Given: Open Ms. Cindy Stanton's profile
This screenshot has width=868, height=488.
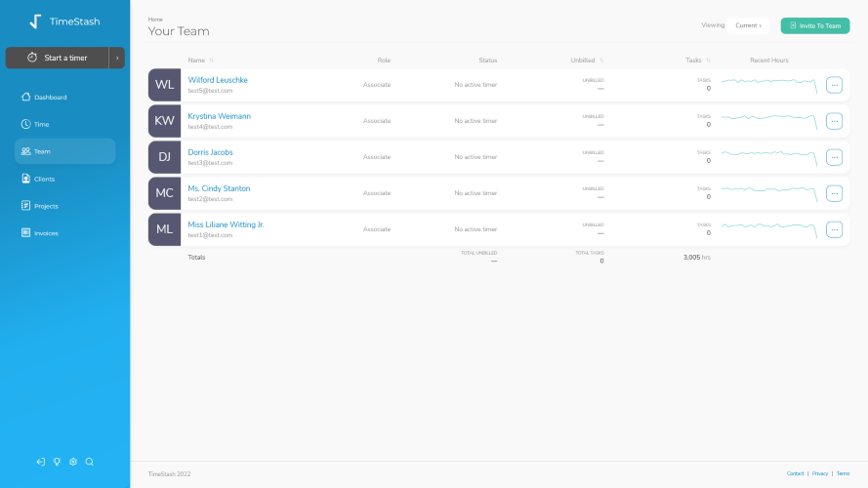Looking at the screenshot, I should tap(219, 188).
